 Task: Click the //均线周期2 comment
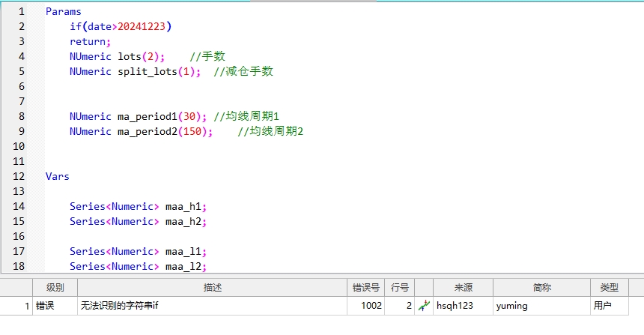tap(270, 131)
